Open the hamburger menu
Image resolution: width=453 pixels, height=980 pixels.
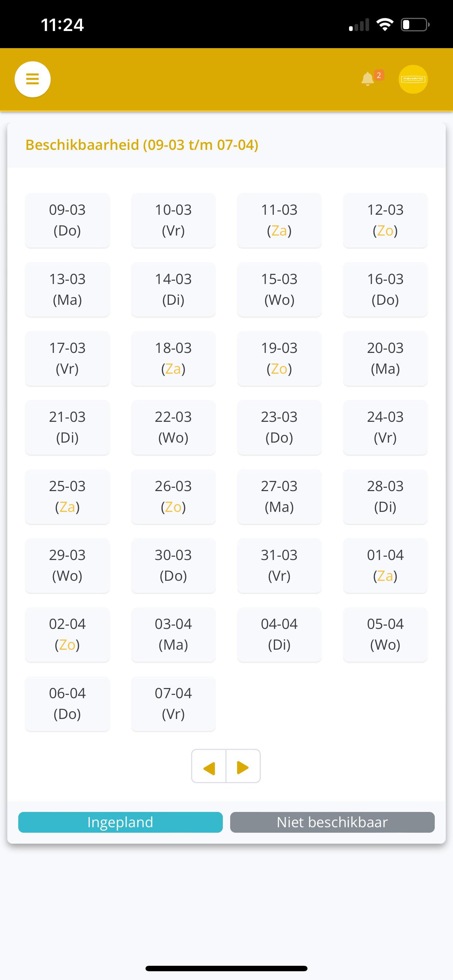tap(32, 79)
